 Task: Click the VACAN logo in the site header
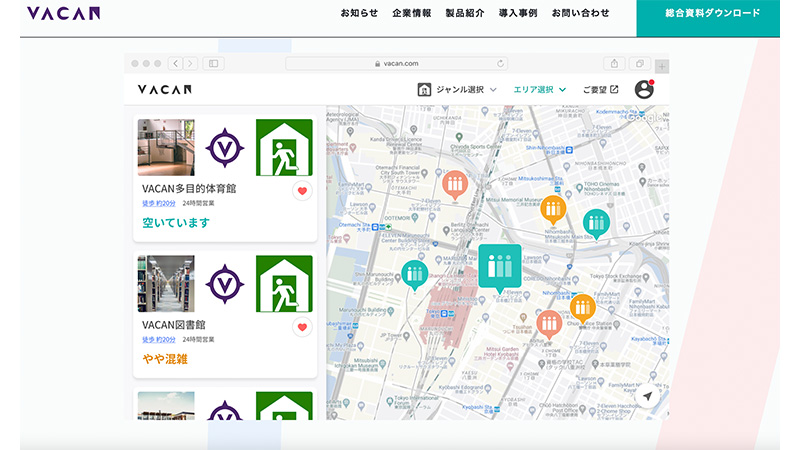tap(63, 13)
